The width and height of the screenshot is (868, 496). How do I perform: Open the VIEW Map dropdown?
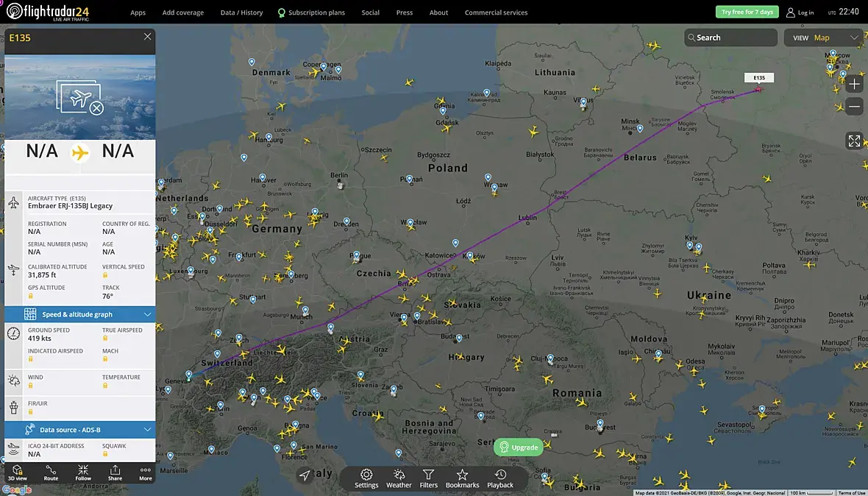tap(825, 38)
